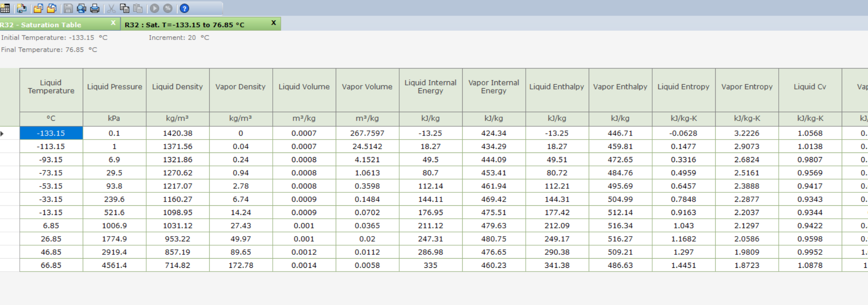
Task: Select the highlighted -133.15 temperature cell
Action: (51, 133)
